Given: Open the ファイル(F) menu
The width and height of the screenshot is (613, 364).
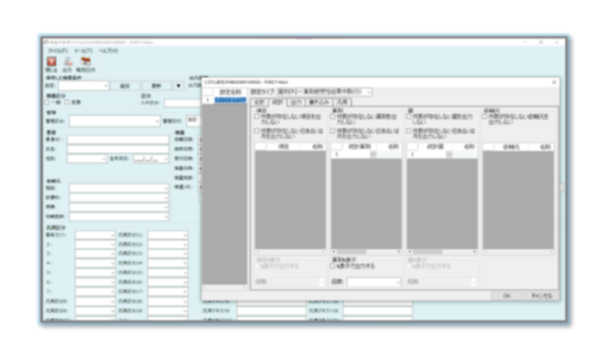Looking at the screenshot, I should pos(57,51).
